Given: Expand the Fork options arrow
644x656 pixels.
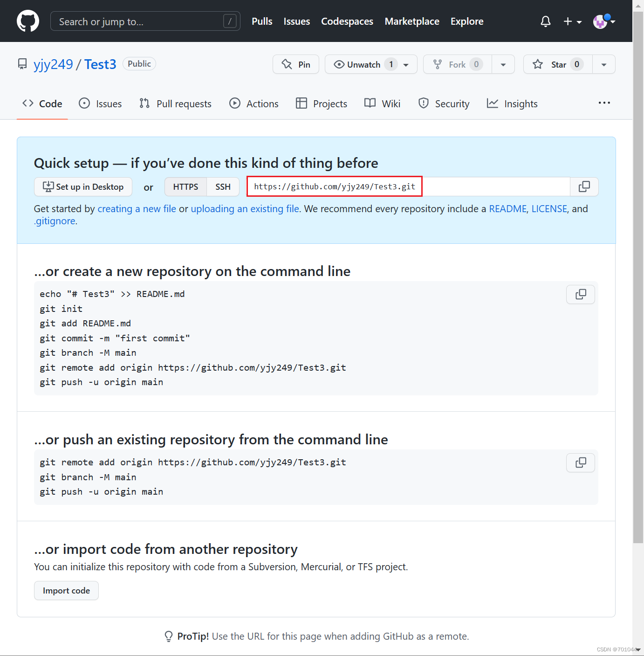Looking at the screenshot, I should (503, 64).
